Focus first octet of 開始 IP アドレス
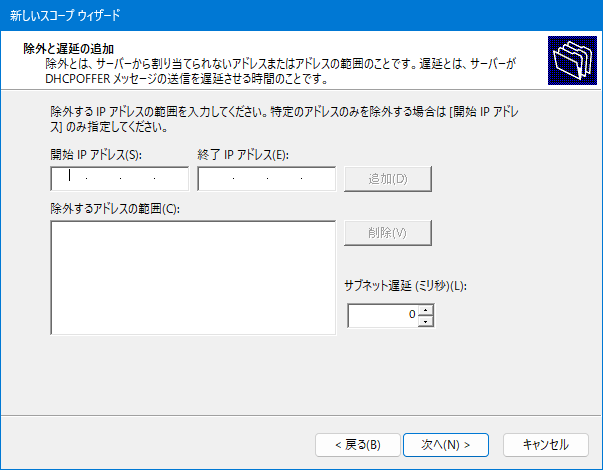Viewport: 603px width, 470px height. pos(70,179)
